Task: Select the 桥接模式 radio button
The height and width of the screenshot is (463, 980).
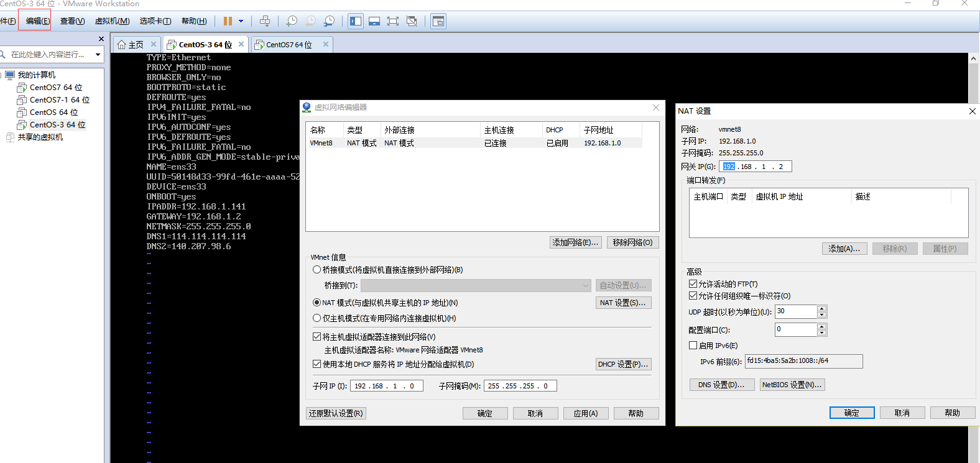Action: (317, 270)
